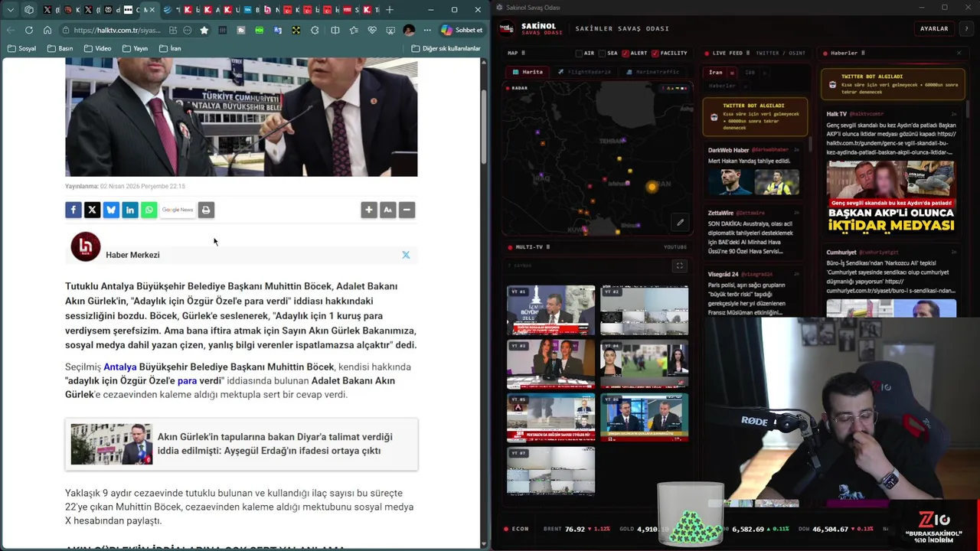
Task: Share the article on LinkedIn
Action: pyautogui.click(x=130, y=210)
